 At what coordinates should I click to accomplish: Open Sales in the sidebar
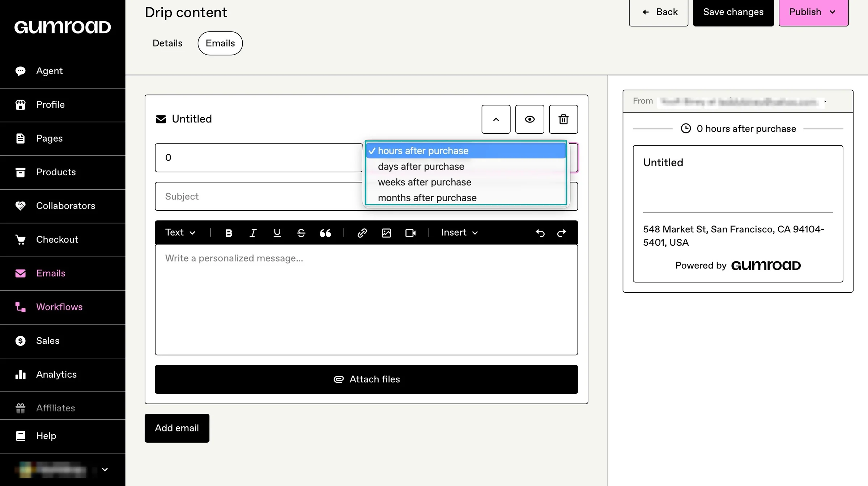[63, 341]
